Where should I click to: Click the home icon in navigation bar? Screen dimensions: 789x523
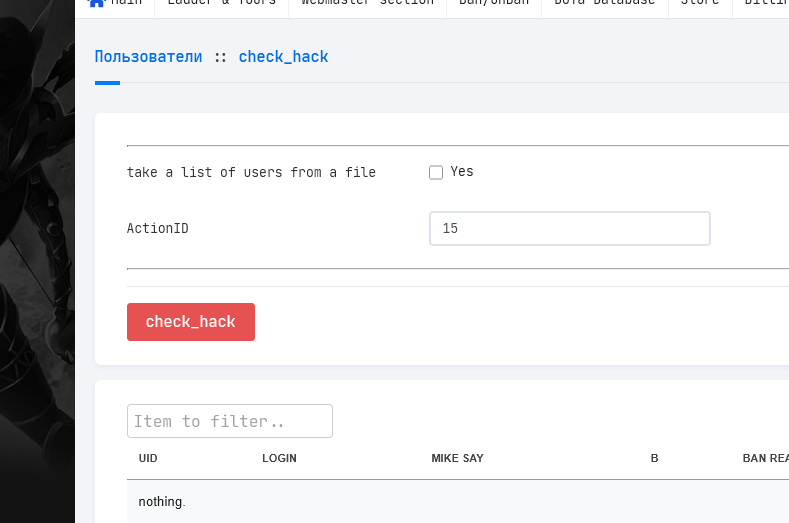[97, 3]
